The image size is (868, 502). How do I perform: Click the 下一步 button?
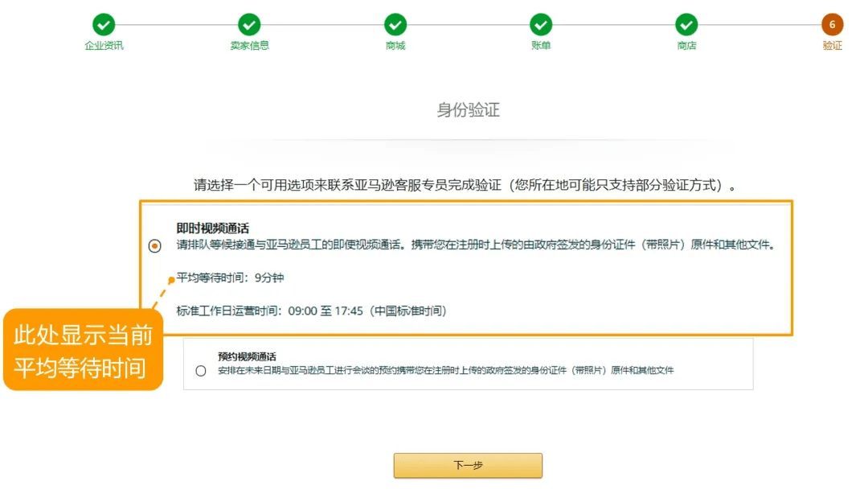[468, 465]
